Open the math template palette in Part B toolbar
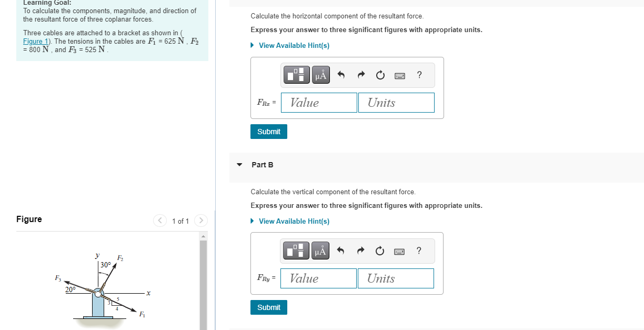This screenshot has height=330, width=644. click(x=296, y=251)
